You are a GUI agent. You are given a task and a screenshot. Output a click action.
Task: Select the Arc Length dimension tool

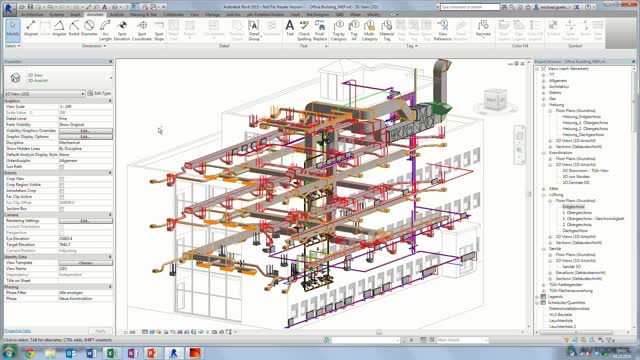[x=105, y=30]
